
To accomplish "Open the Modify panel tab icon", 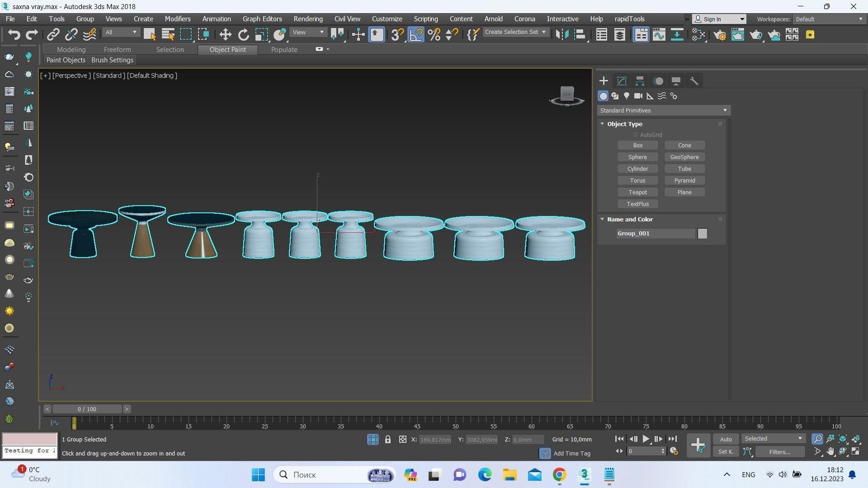I will pyautogui.click(x=622, y=81).
